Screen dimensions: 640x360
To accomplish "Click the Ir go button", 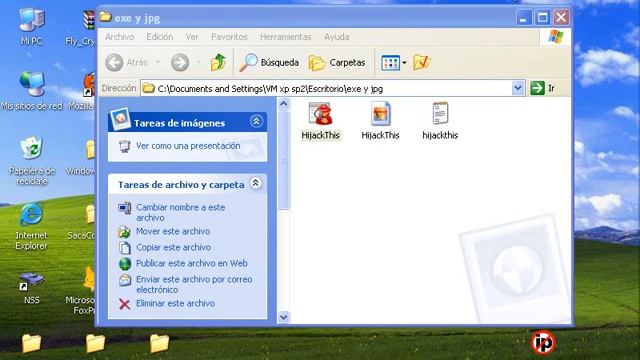I will click(542, 88).
